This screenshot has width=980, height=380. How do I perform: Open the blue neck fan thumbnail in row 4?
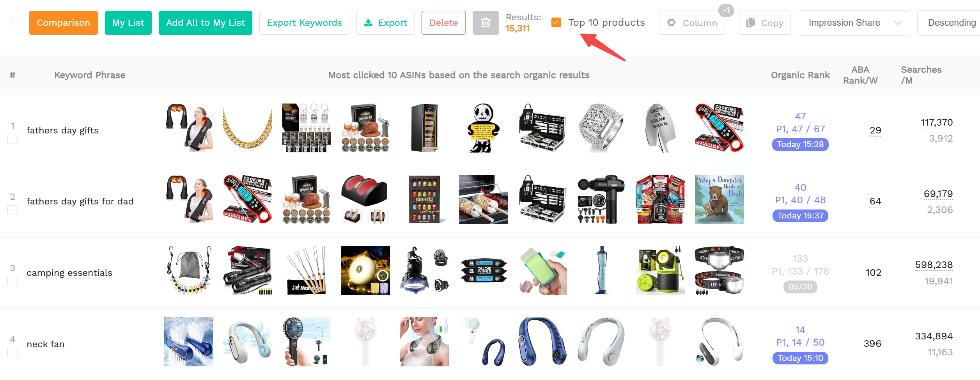pyautogui.click(x=542, y=341)
